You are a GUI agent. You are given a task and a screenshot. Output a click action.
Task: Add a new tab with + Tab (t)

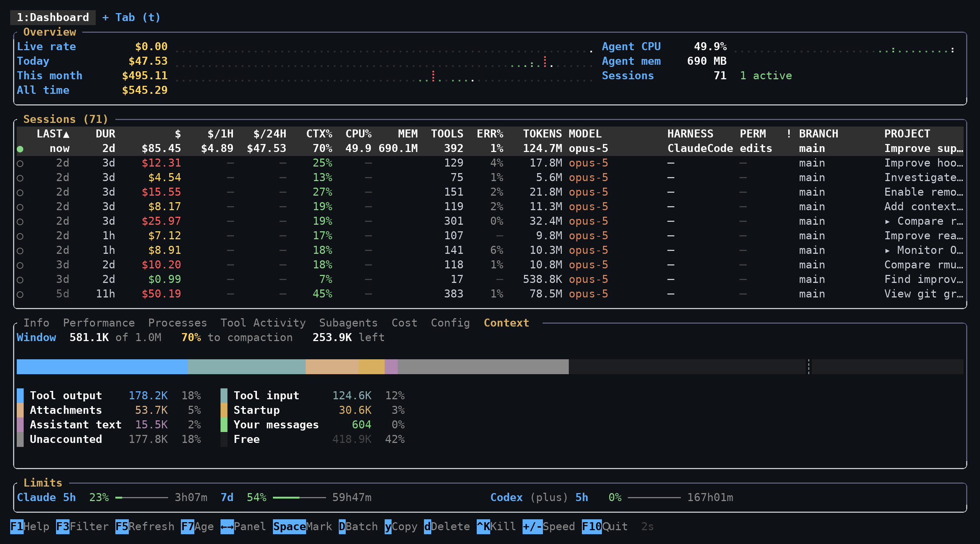[131, 17]
